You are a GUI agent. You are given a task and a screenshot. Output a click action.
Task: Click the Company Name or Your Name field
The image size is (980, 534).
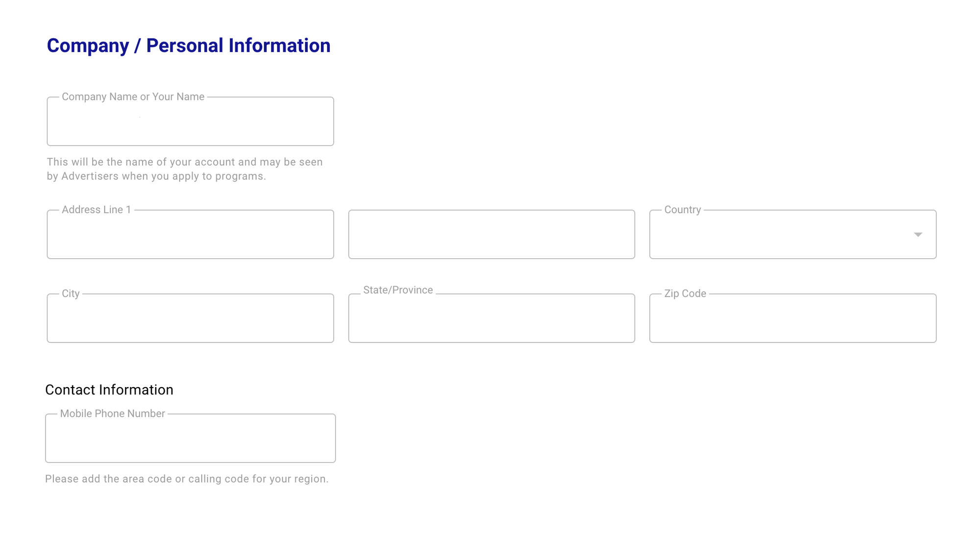tap(190, 121)
